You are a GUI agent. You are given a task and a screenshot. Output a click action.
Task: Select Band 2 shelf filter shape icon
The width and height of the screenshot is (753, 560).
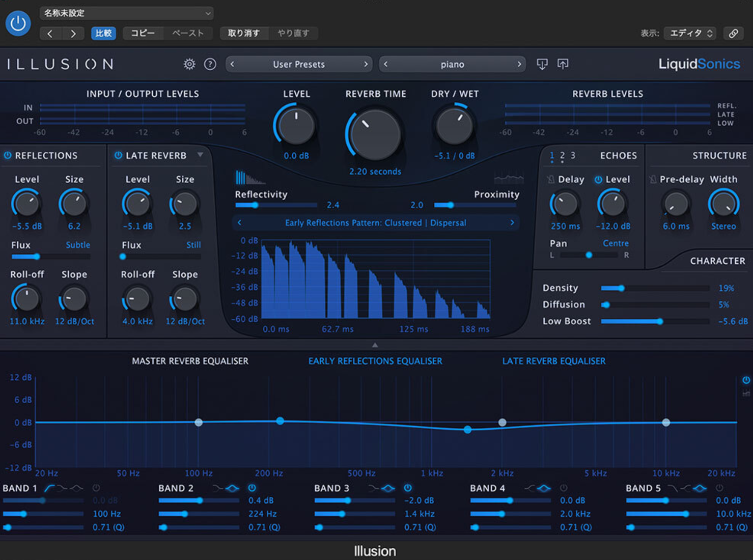(x=218, y=488)
